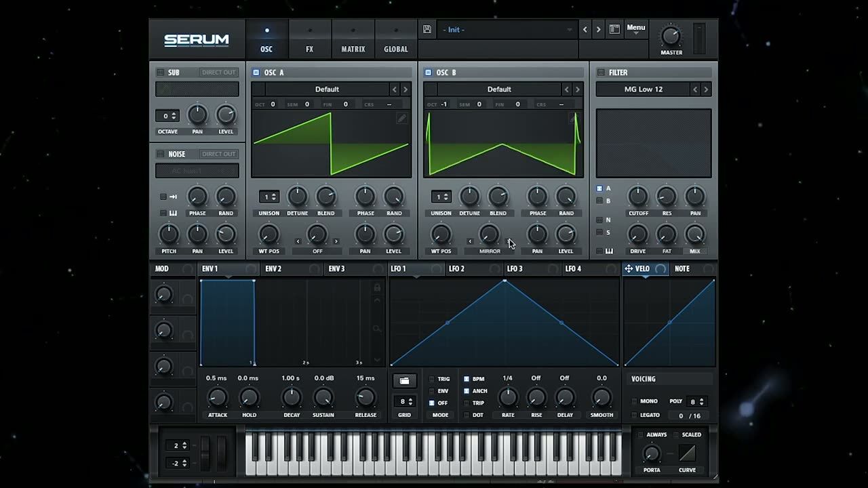Next OSC B wavetable arrow
868x488 pixels.
pos(578,89)
